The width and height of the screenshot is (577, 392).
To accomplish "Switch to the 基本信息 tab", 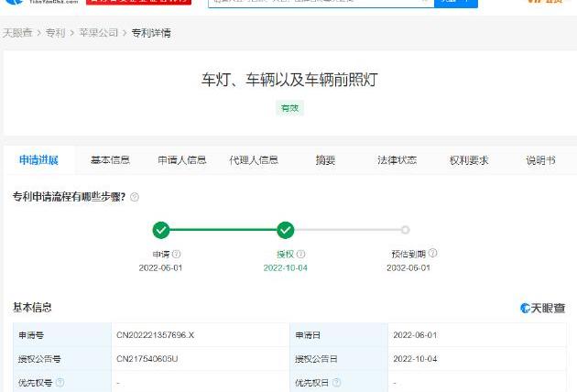I will point(110,160).
